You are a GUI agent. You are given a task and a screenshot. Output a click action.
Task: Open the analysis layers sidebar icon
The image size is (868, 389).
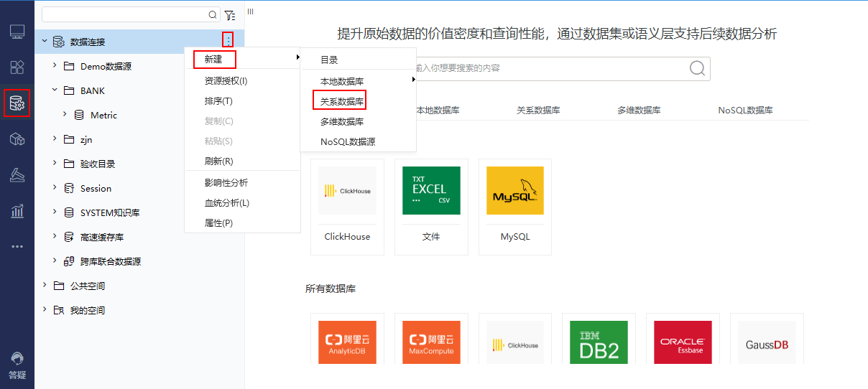click(x=17, y=174)
